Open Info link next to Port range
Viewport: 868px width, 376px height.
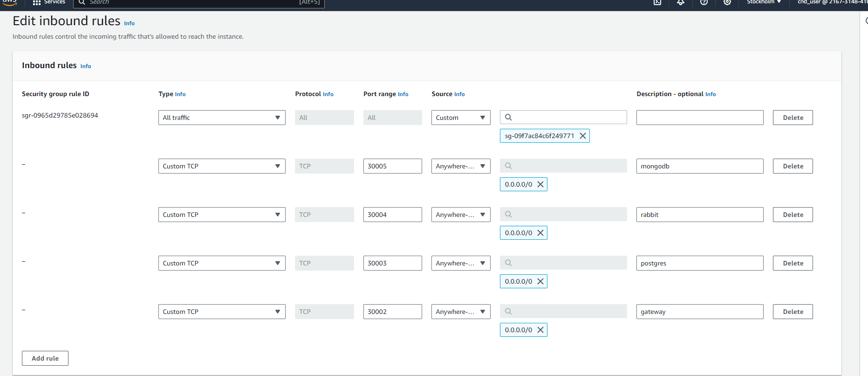pos(403,94)
